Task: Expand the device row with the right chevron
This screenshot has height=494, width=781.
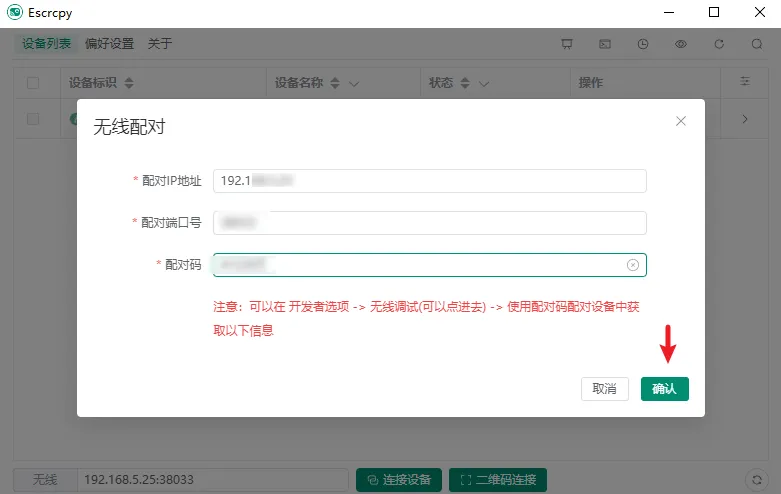Action: 745,119
